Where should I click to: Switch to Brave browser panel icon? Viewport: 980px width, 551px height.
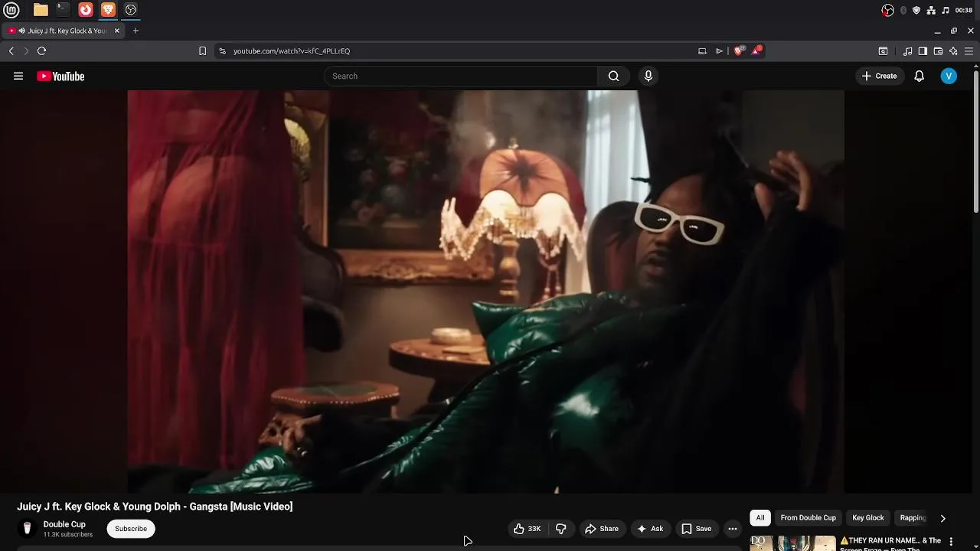[108, 10]
